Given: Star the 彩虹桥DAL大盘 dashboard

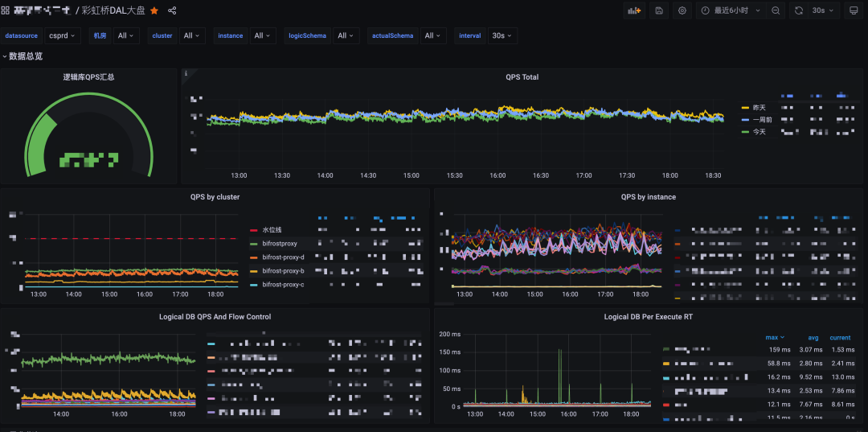Looking at the screenshot, I should click(x=154, y=10).
